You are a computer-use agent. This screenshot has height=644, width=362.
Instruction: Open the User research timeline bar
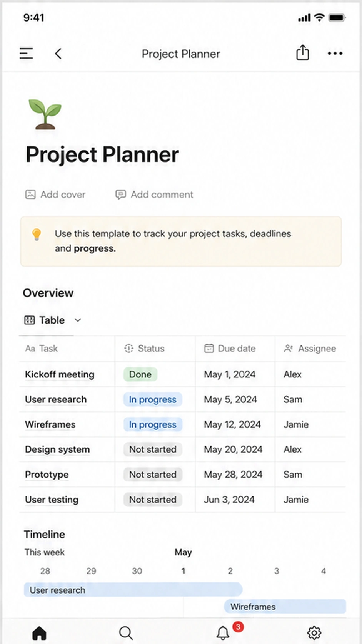(133, 590)
